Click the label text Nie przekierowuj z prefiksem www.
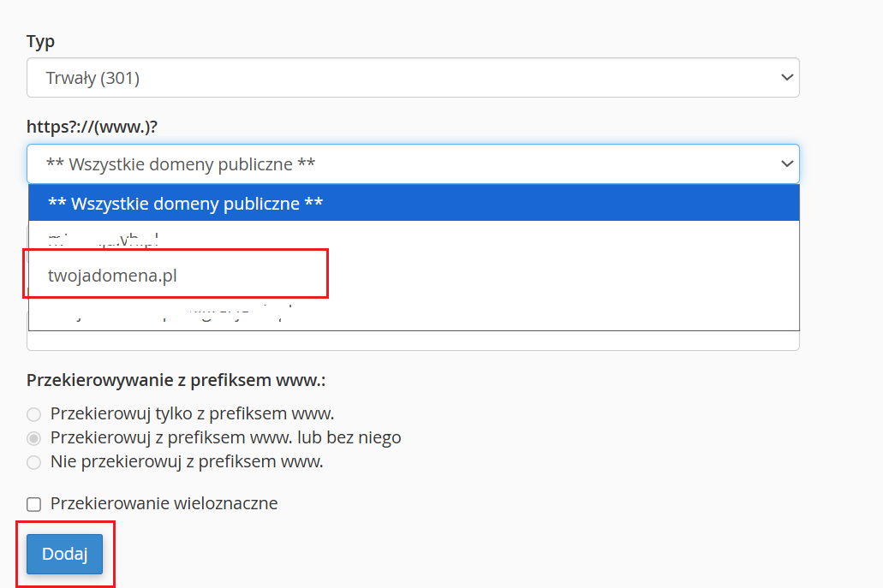 [x=187, y=461]
